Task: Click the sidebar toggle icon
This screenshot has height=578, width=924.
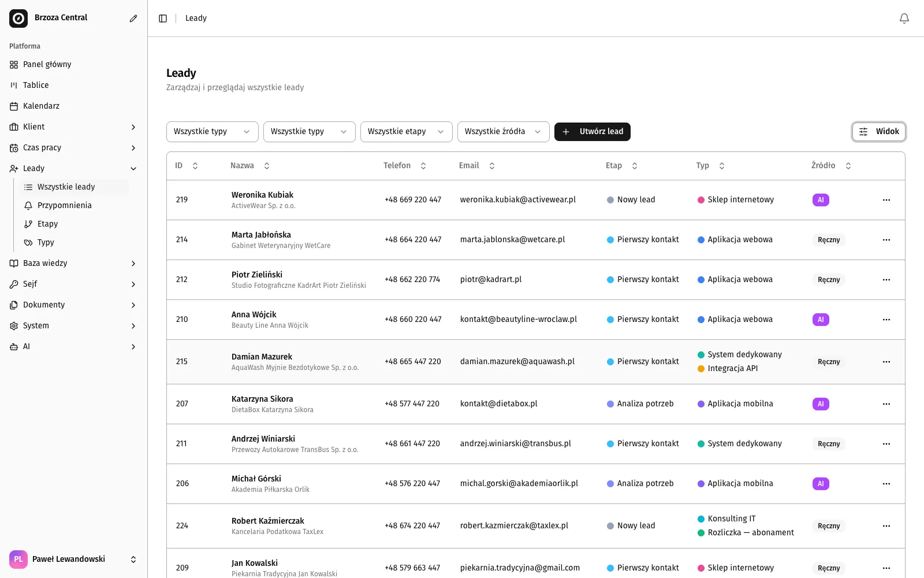Action: 163,18
